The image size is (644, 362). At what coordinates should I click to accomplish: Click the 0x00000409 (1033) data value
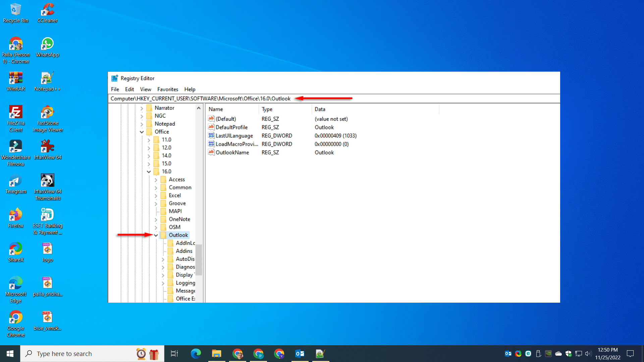click(335, 136)
